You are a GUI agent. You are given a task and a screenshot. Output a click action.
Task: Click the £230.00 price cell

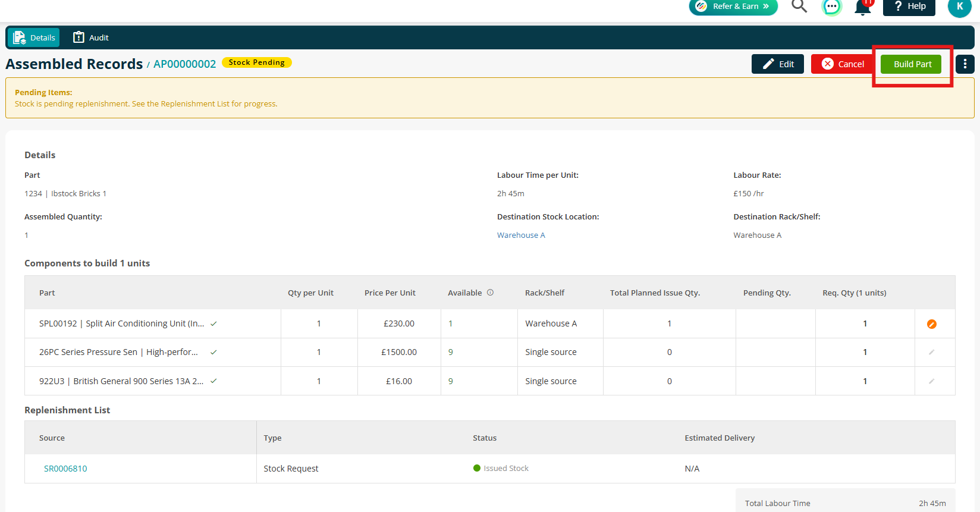[x=399, y=323]
